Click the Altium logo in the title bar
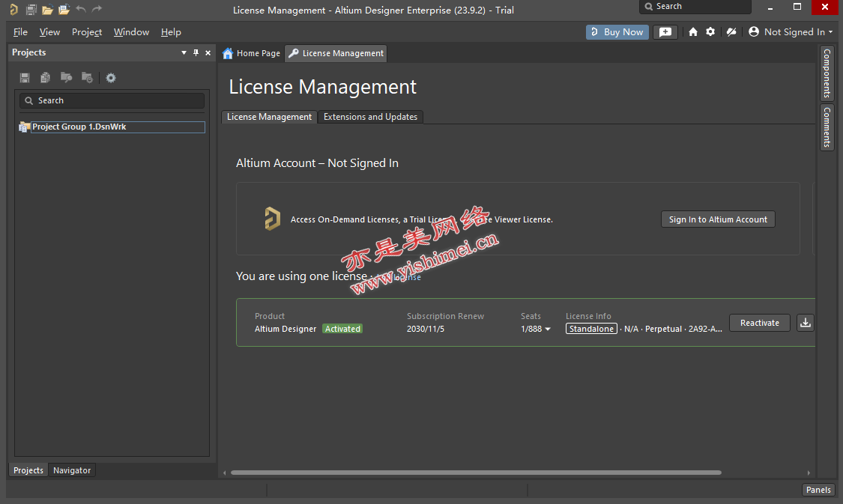 [14, 9]
